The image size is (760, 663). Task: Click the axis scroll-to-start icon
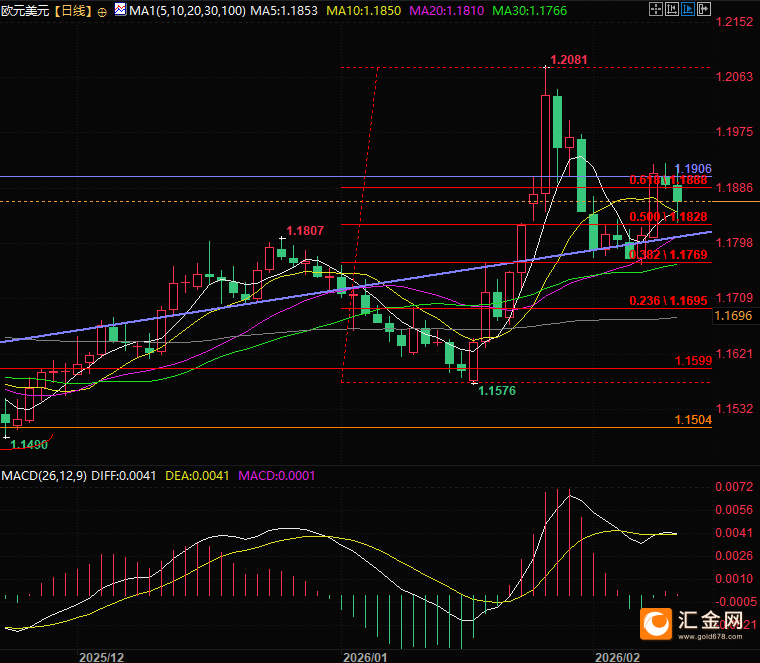(672, 9)
